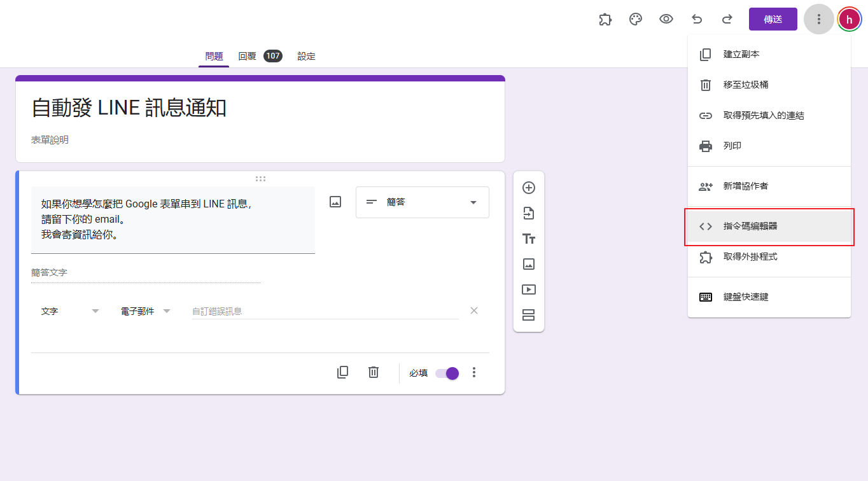Choose 移至垃圾桶 from the menu
This screenshot has width=868, height=481.
click(x=769, y=85)
